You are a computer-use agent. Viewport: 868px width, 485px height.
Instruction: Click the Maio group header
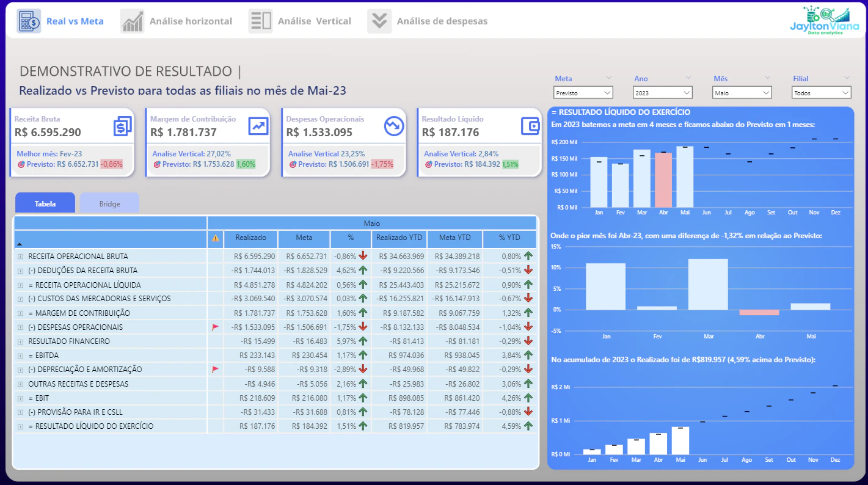(x=372, y=224)
